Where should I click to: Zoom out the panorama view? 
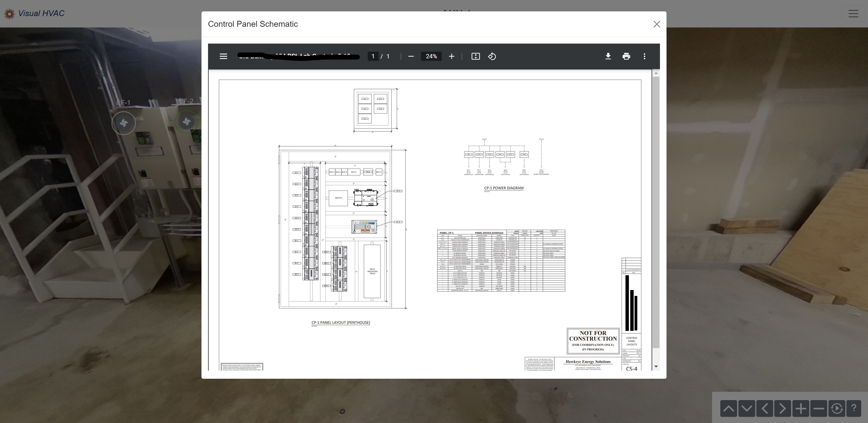(x=819, y=408)
